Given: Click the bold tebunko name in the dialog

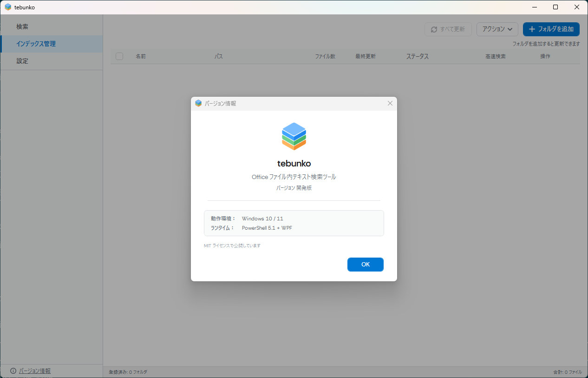Looking at the screenshot, I should 294,163.
